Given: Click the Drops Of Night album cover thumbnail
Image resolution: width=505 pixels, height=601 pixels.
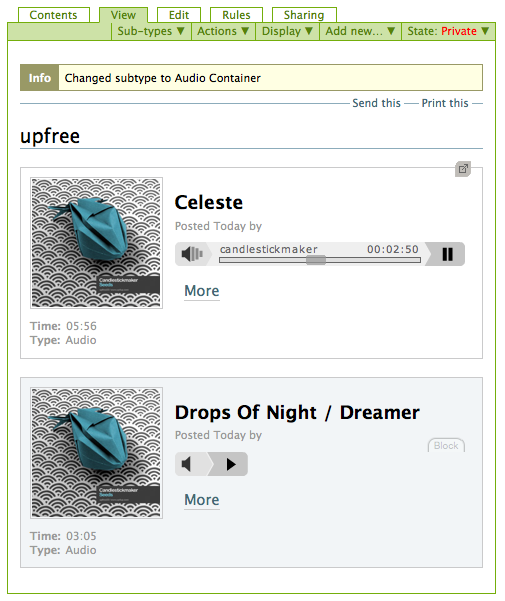Looking at the screenshot, I should (97, 453).
